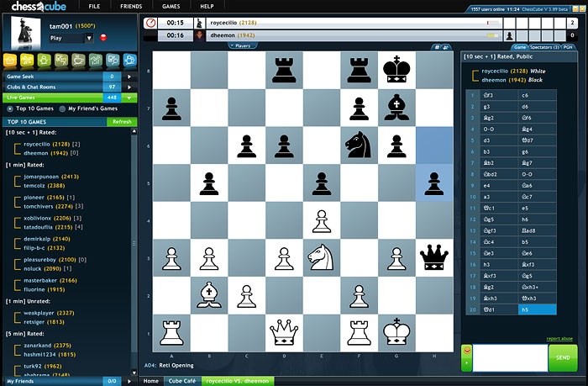Select the My Friend's Games radio button

coord(62,108)
